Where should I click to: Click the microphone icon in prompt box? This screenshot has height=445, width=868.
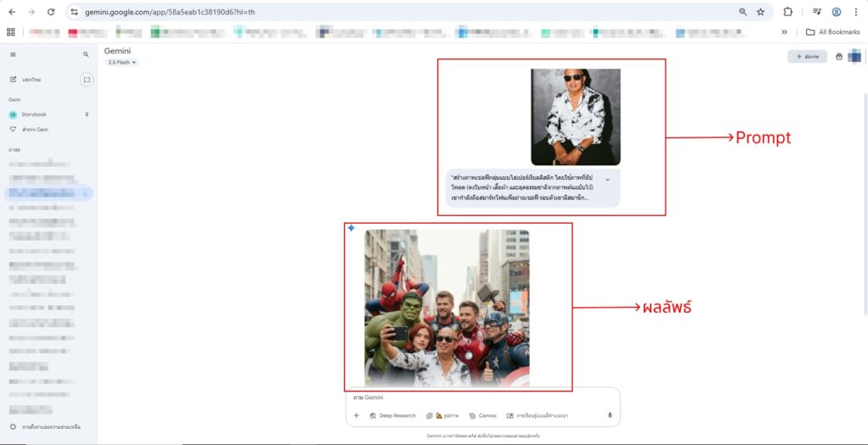pos(609,415)
